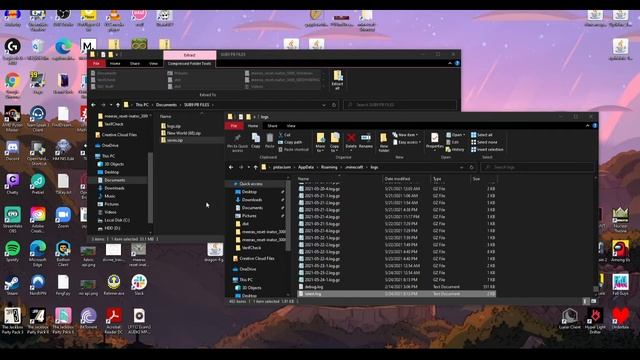Select latest.log file in logs window

(396, 294)
